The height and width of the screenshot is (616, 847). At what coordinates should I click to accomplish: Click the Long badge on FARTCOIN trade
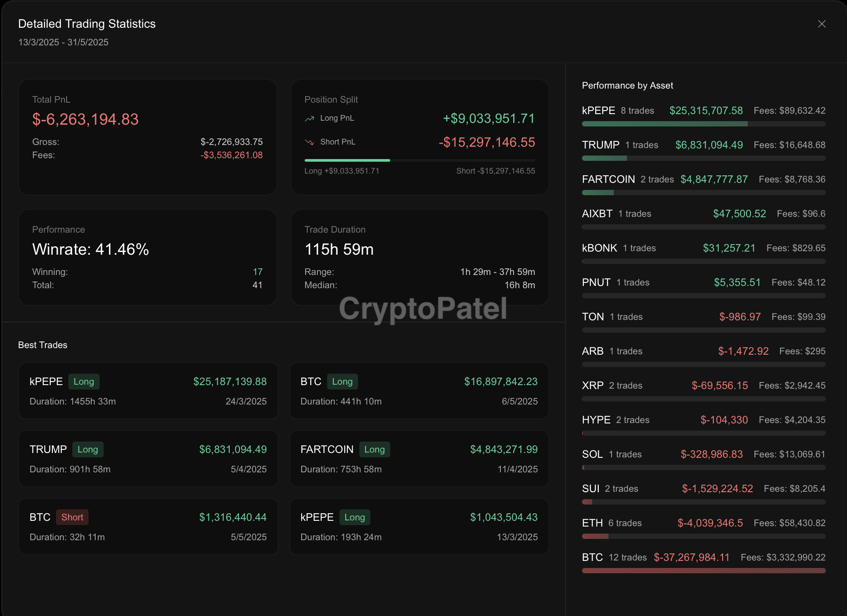[x=374, y=449]
